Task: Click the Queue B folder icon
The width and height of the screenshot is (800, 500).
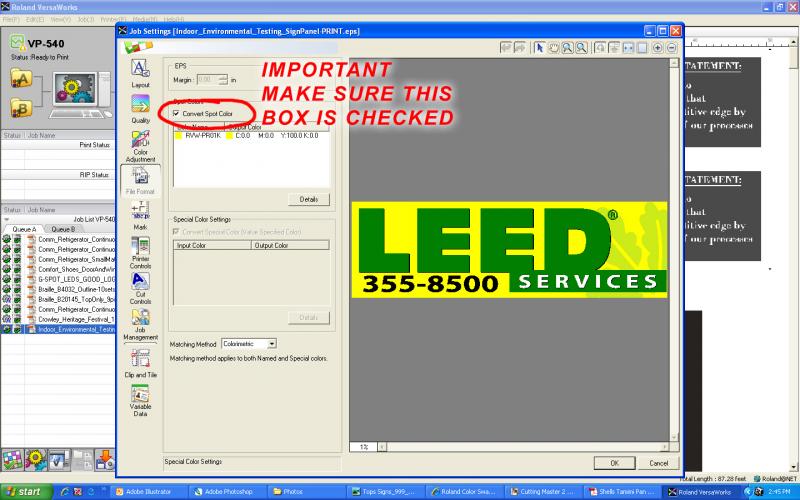Action: pos(21,108)
